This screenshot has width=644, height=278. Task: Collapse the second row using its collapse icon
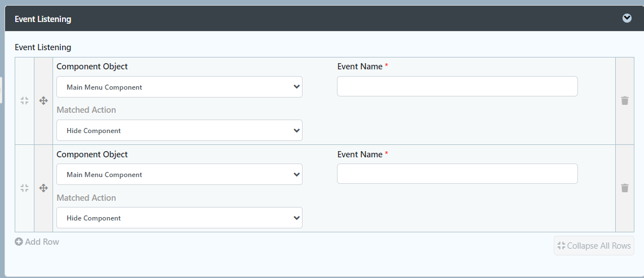(24, 188)
